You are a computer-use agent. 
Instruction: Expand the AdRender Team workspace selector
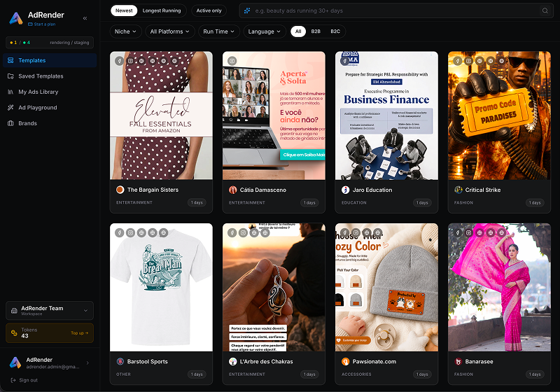[50, 311]
